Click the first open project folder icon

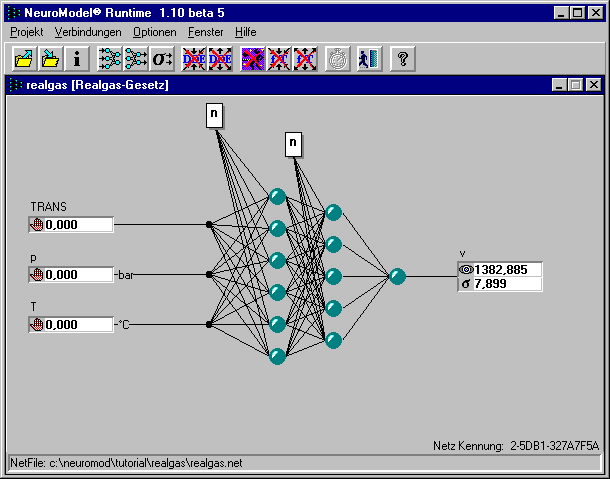(22, 59)
